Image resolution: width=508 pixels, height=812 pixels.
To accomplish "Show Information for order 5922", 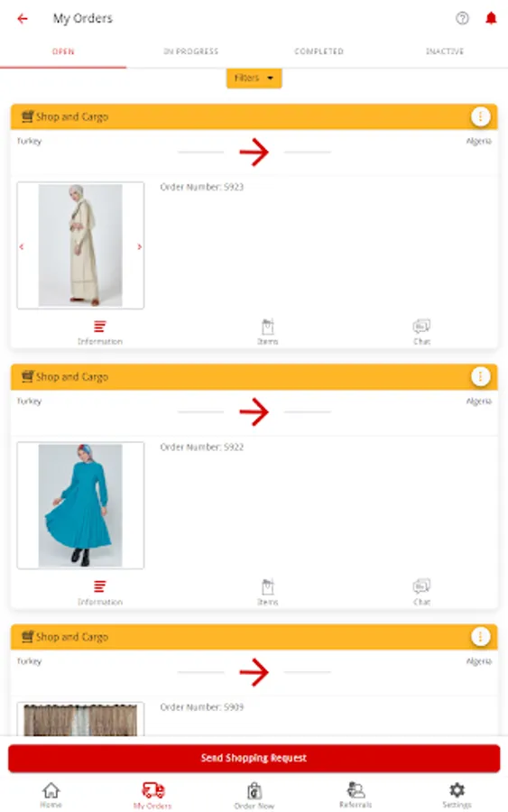I will tap(100, 593).
